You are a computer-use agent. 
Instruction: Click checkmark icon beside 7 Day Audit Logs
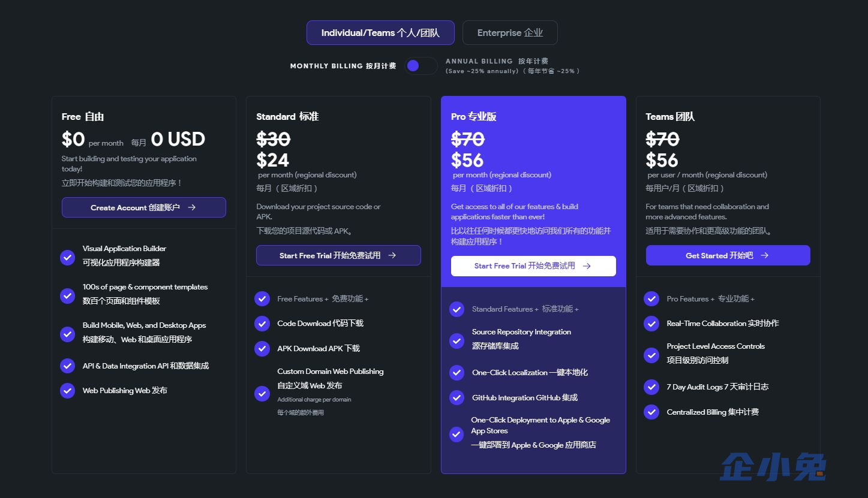pos(651,387)
